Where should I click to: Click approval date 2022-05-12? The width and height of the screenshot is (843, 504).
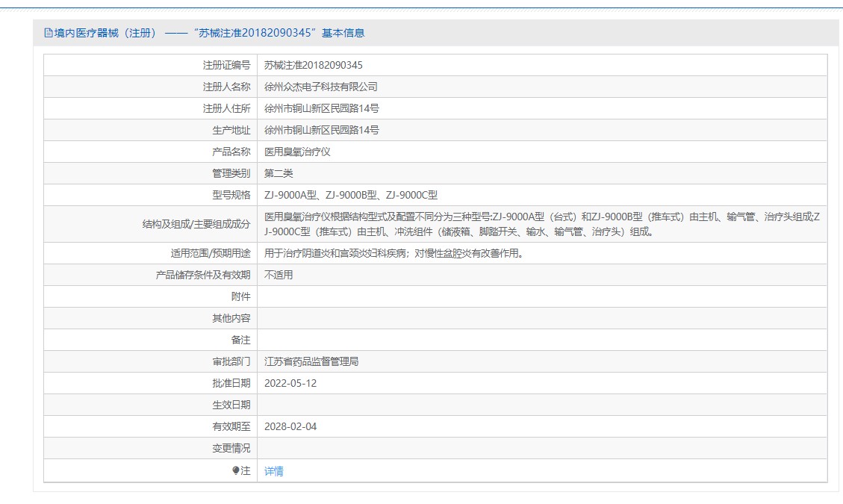click(290, 383)
